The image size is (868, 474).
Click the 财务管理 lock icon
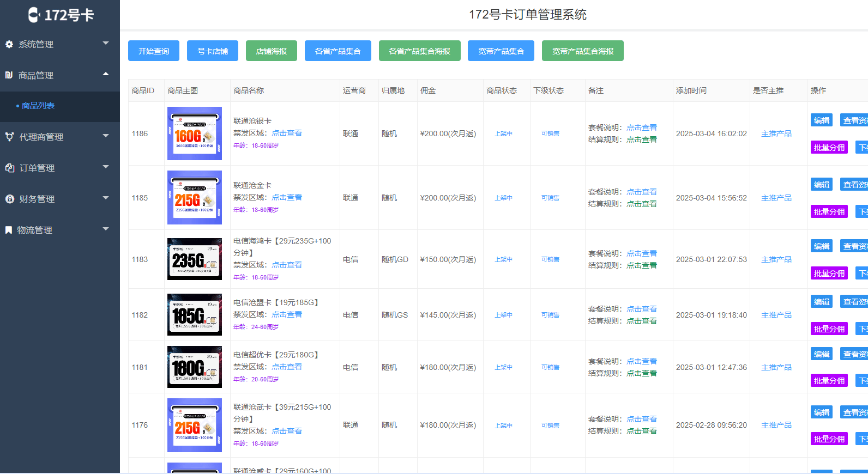pos(10,199)
